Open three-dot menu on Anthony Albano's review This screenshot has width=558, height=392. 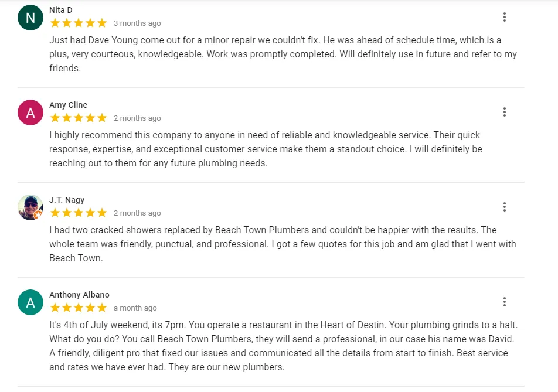pyautogui.click(x=504, y=302)
